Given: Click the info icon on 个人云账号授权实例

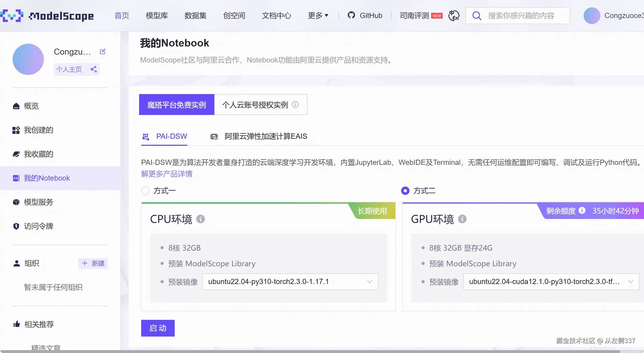Looking at the screenshot, I should point(295,105).
